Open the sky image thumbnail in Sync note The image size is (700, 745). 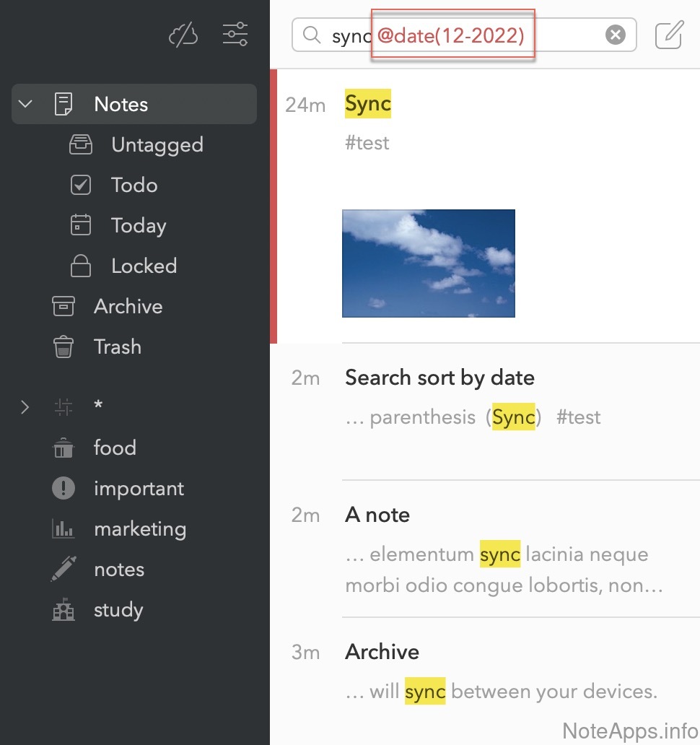(x=428, y=263)
